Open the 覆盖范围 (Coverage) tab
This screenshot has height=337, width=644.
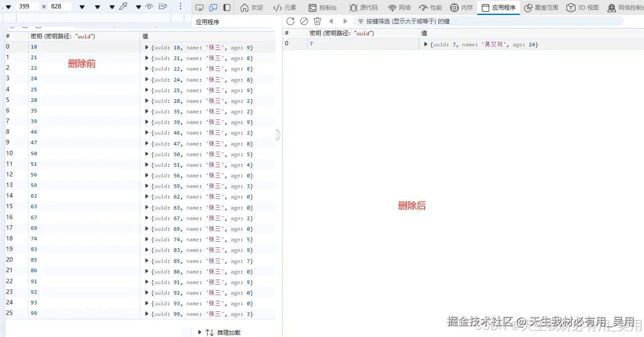(541, 7)
